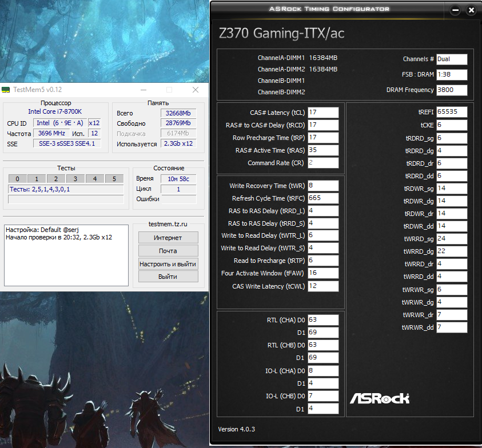This screenshot has height=448, width=482.
Task: Click the tRRD_L field
Action: tap(323, 210)
